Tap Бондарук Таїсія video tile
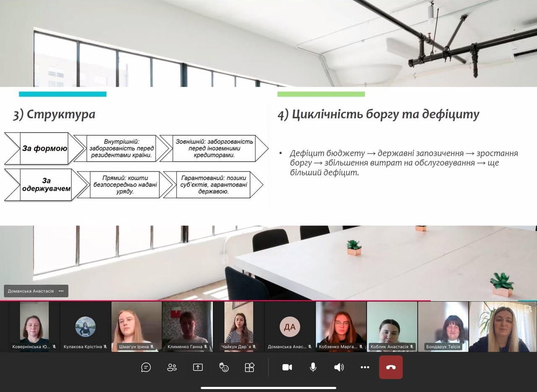The height and width of the screenshot is (392, 537). [443, 327]
